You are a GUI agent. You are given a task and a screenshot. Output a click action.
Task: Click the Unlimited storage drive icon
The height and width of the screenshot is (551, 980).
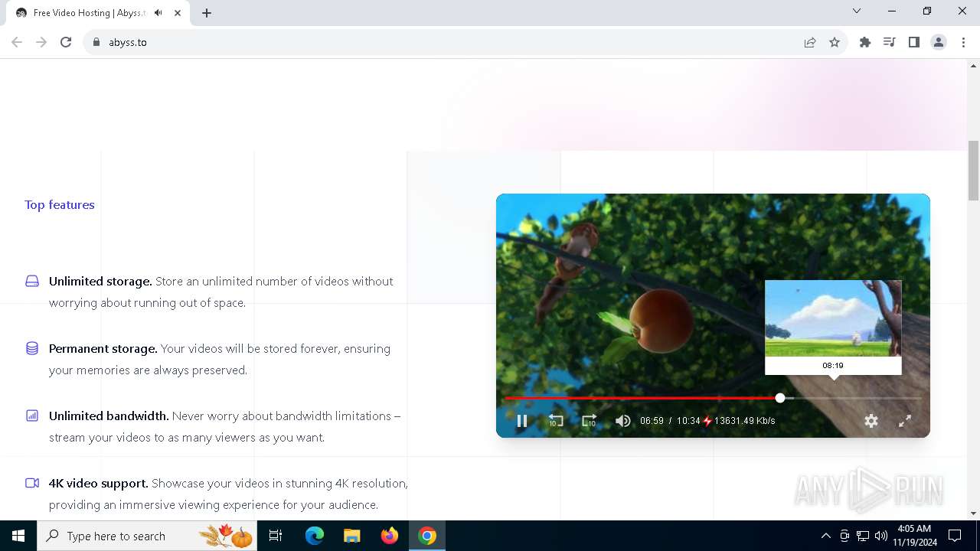click(x=32, y=281)
